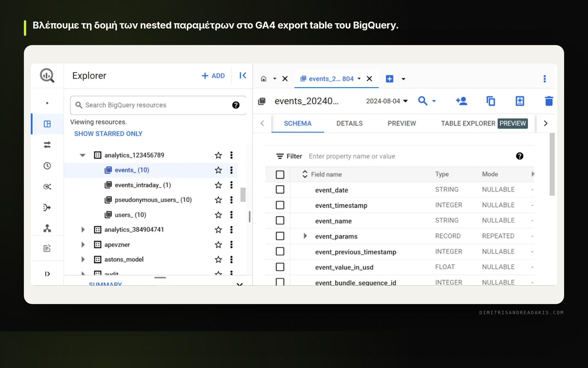Close the home tab
Screen dimensions: 588x368
[285, 79]
